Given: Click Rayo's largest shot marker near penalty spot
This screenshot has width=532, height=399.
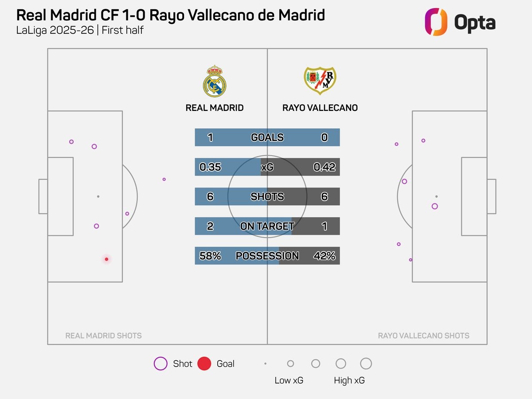Looking at the screenshot, I should coord(434,206).
